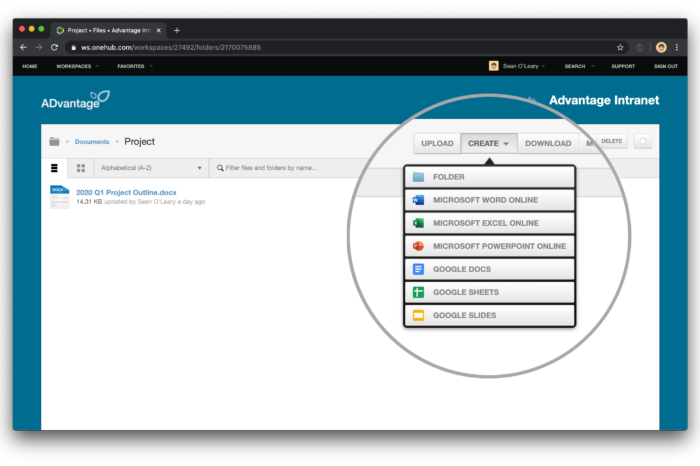700x466 pixels.
Task: Open the SUPPORT link
Action: (x=623, y=66)
